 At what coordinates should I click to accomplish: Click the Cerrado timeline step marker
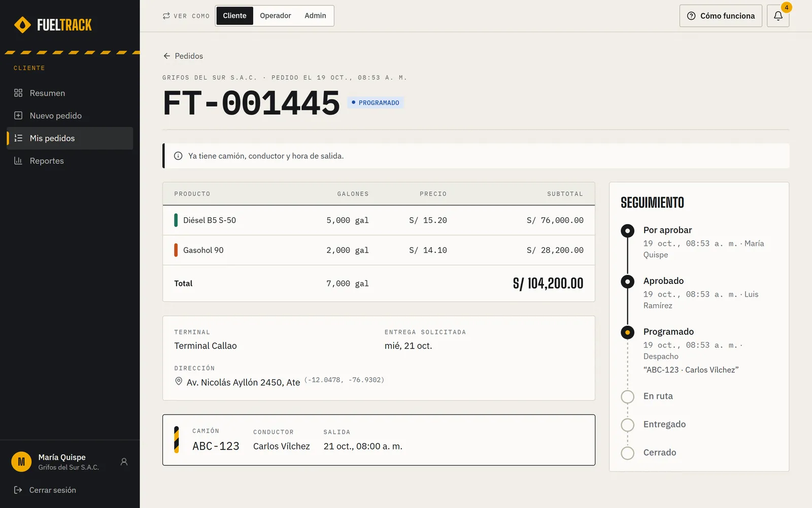[x=628, y=453]
